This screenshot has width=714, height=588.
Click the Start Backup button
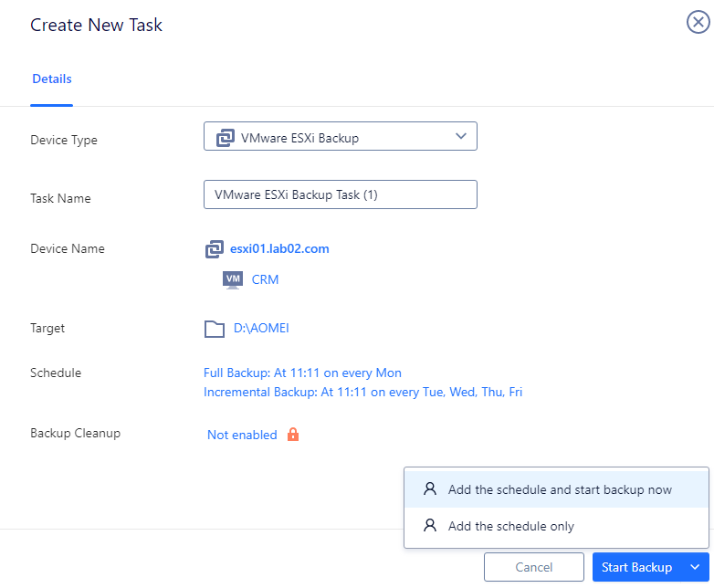point(636,567)
